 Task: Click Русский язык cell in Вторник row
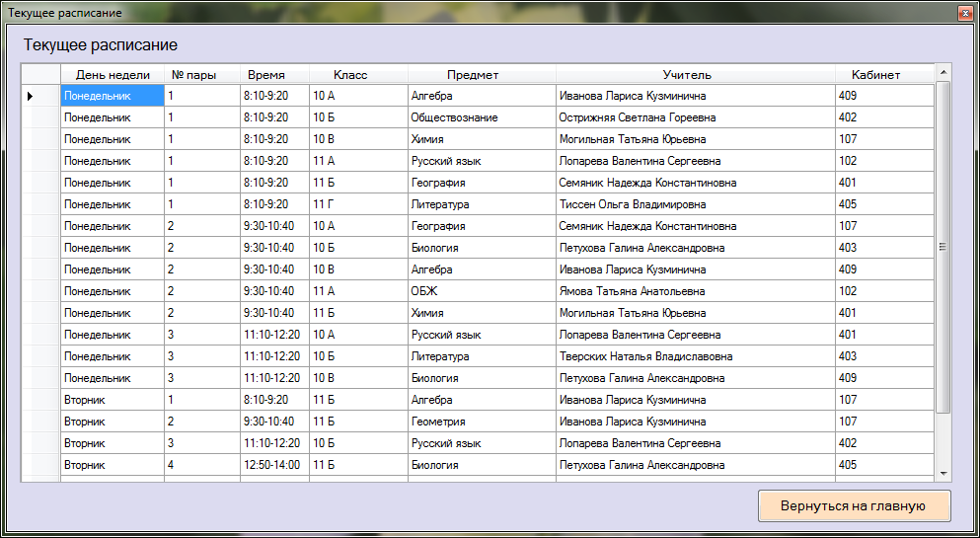tap(482, 443)
